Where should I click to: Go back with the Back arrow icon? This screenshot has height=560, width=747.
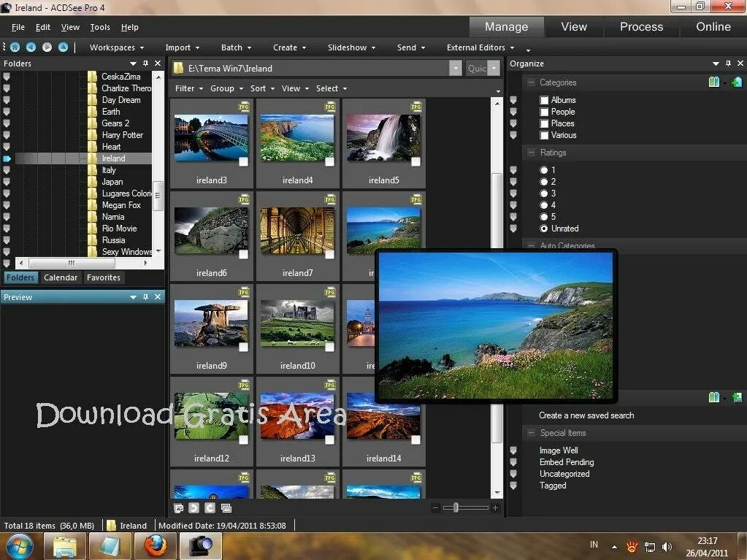pyautogui.click(x=31, y=47)
